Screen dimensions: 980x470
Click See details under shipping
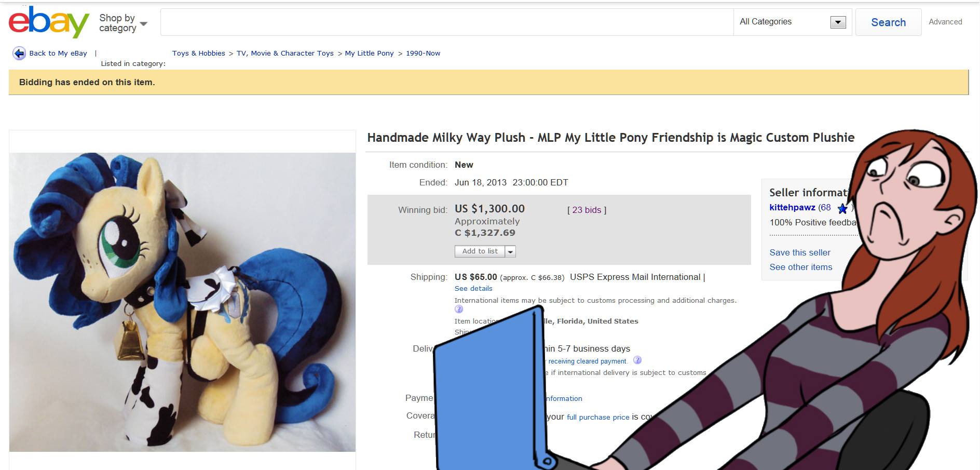click(x=473, y=289)
